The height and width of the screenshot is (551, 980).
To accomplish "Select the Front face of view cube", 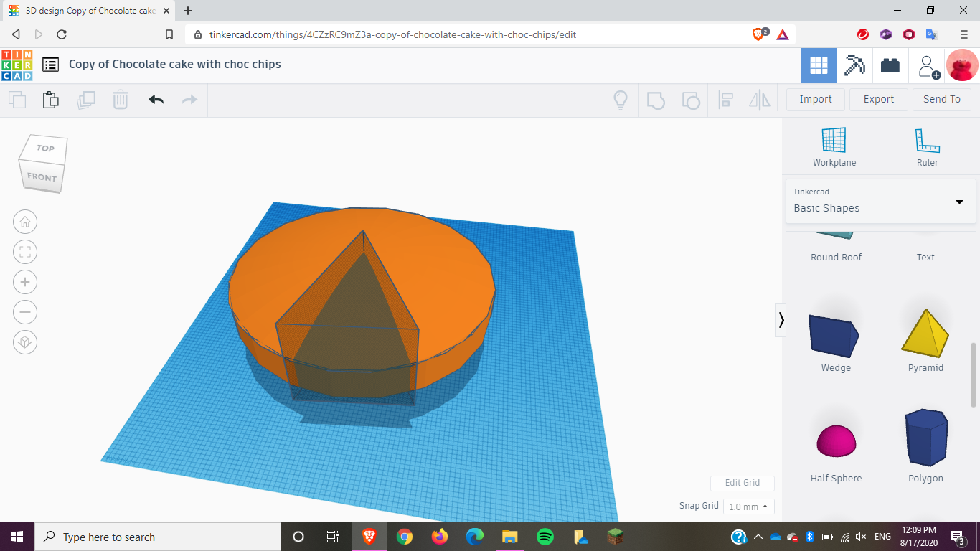I will tap(41, 177).
